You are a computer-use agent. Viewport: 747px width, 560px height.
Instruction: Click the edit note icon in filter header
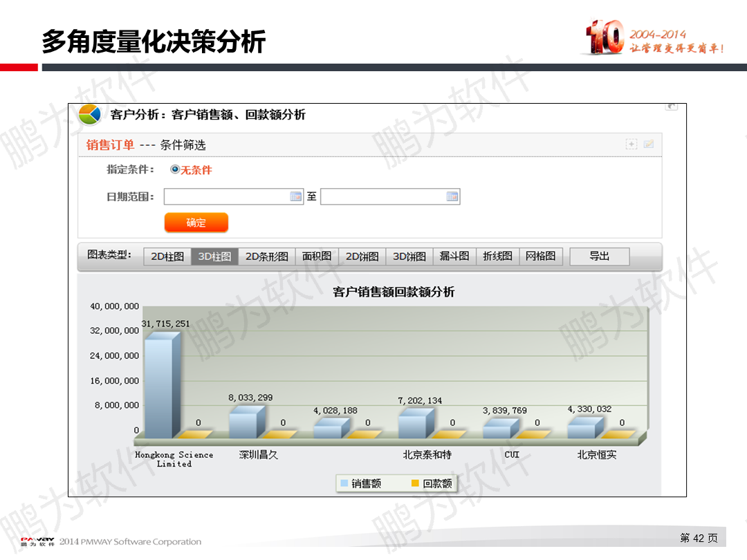648,144
